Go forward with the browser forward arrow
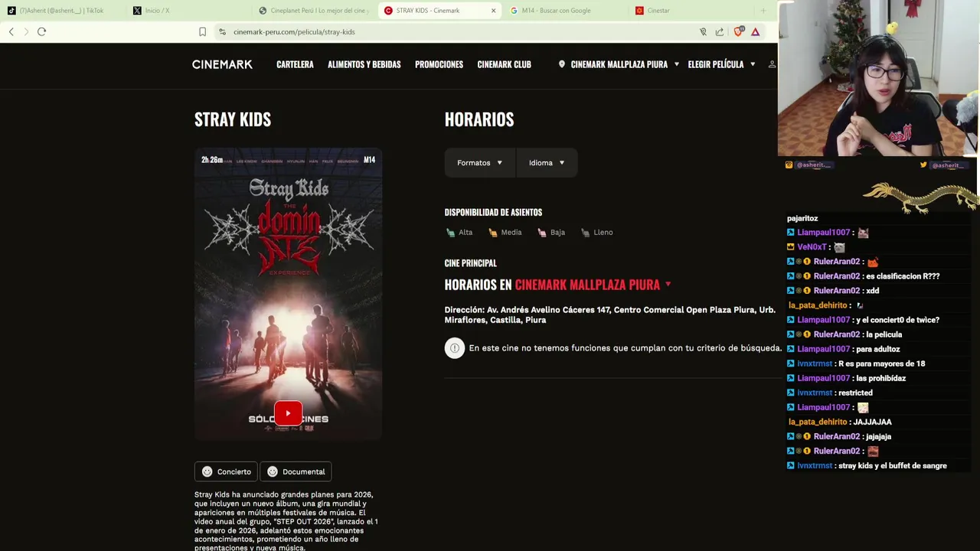This screenshot has width=980, height=551. 26,31
